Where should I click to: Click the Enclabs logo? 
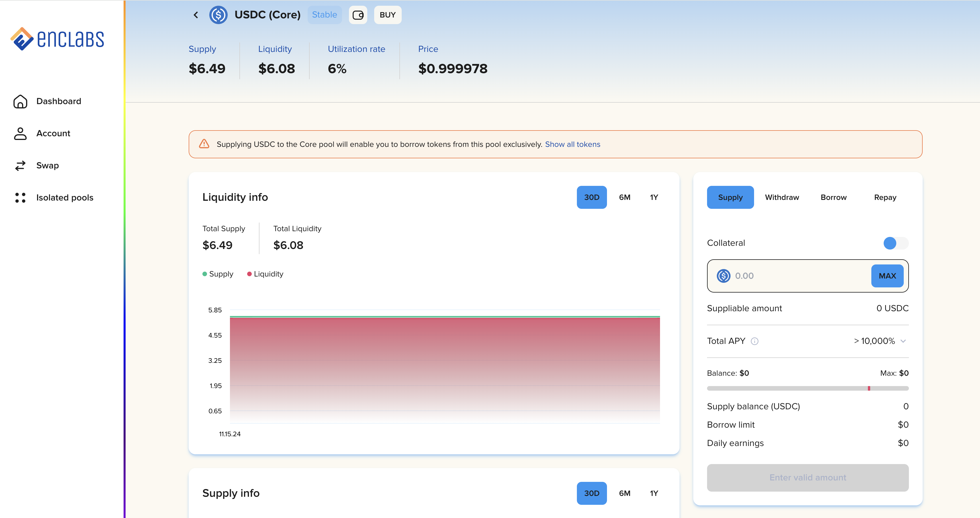57,39
